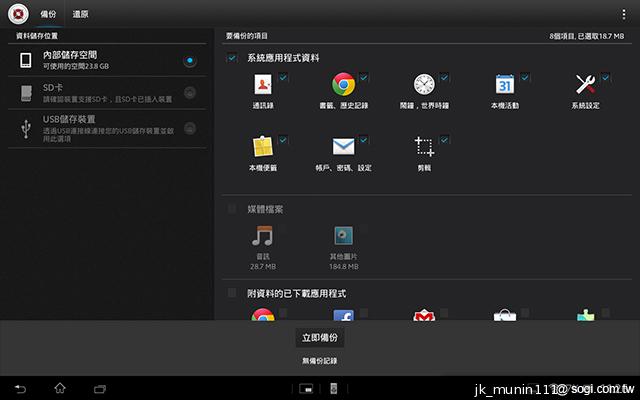The width and height of the screenshot is (640, 400).
Task: Click the 鬧鐘，世界時鐘 clock icon
Action: [424, 84]
